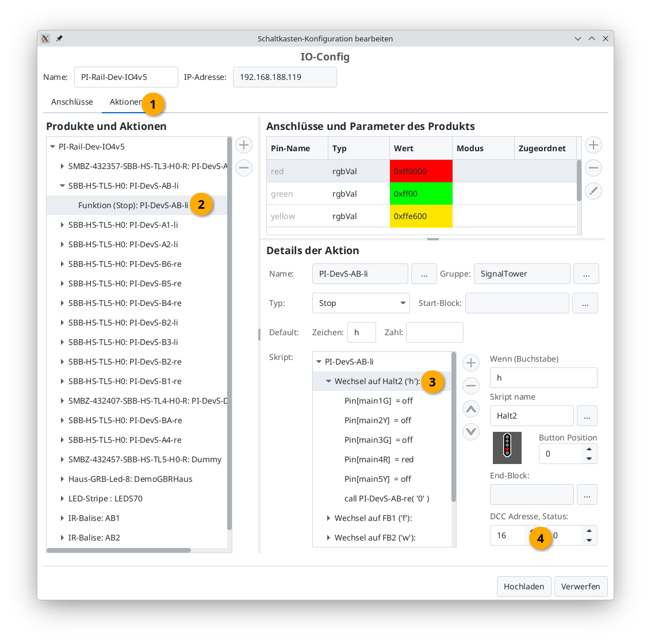Add a script entry with the plus icon beside Skript
Viewport: 651px width, 644px height.
[471, 363]
